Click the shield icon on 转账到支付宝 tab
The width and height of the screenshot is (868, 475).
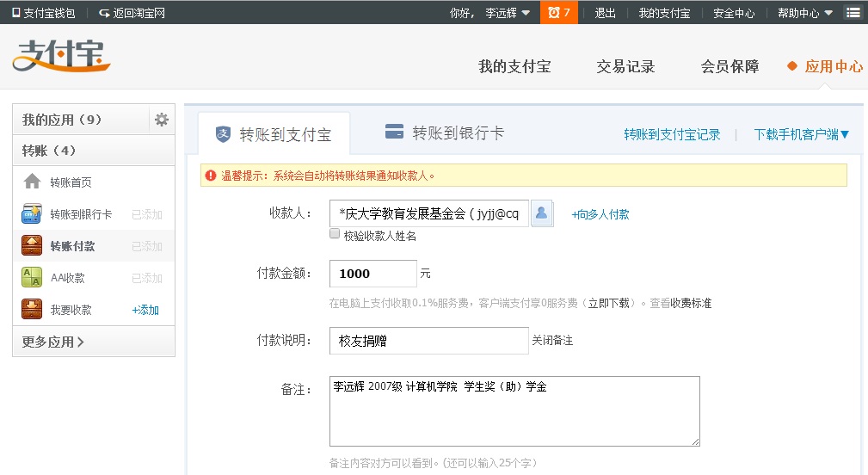(x=223, y=133)
